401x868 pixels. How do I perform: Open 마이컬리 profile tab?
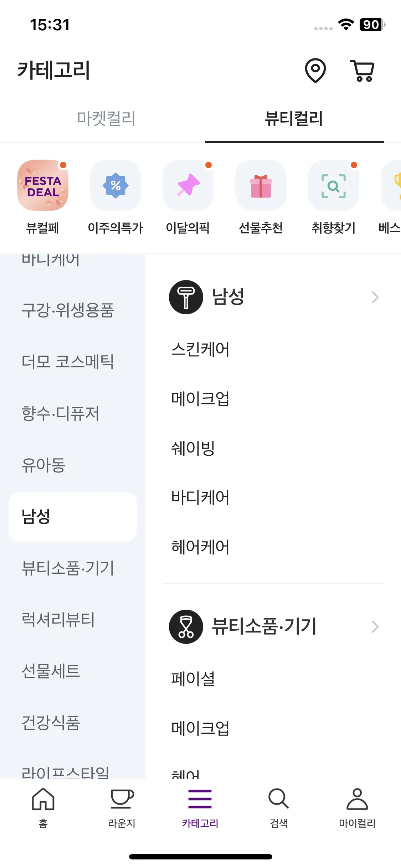[357, 808]
